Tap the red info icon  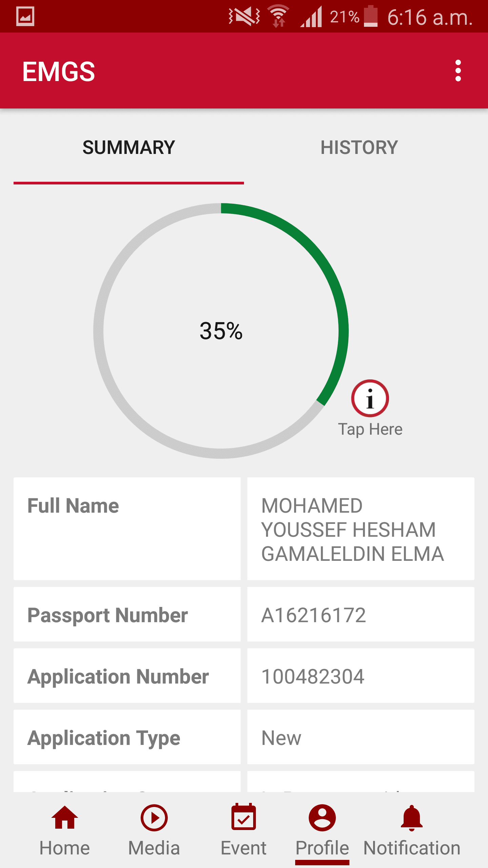pos(370,398)
